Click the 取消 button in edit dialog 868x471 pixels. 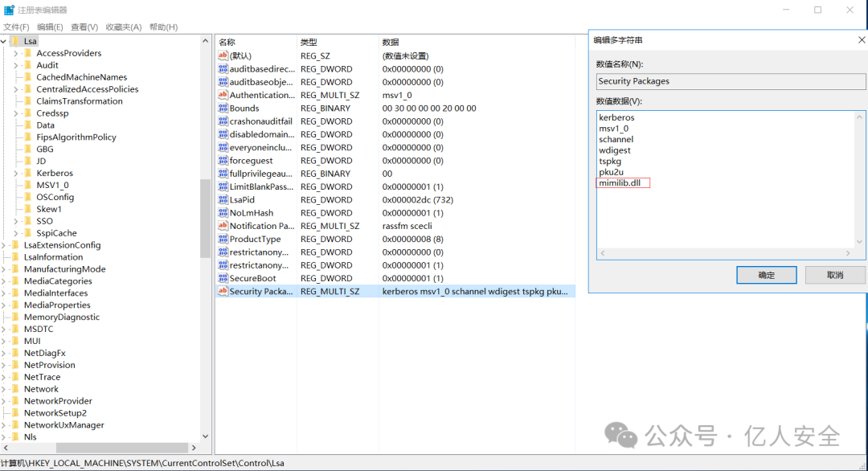[x=835, y=275]
